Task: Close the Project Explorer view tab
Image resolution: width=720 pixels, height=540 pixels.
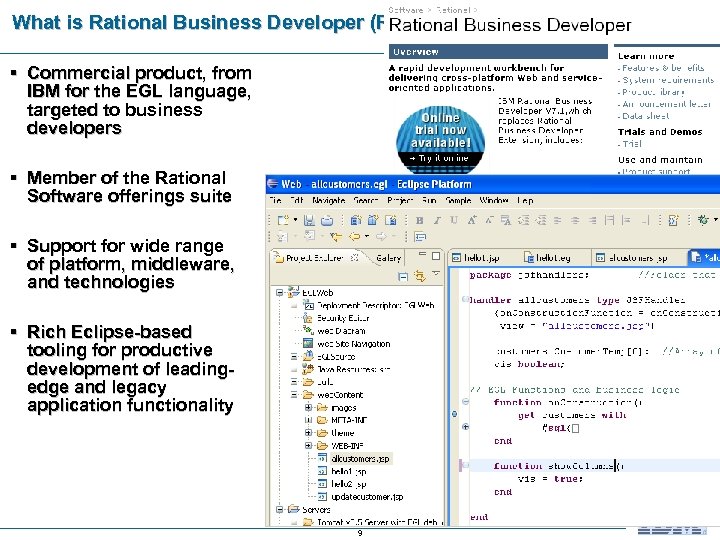Action: (354, 258)
